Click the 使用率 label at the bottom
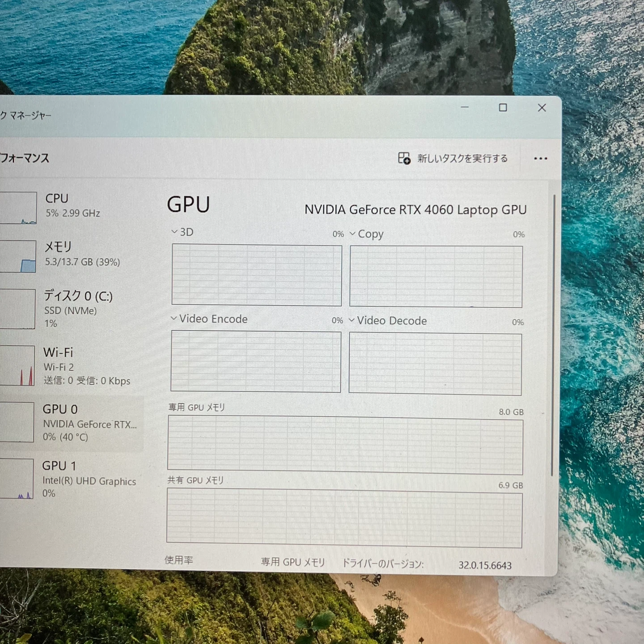Image resolution: width=644 pixels, height=644 pixels. 179,560
